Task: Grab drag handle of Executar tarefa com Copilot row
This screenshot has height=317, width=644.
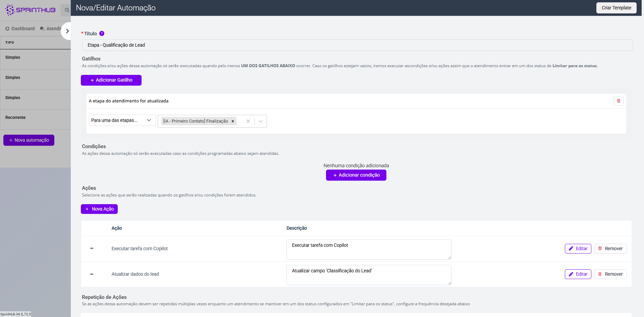Action: click(x=92, y=248)
